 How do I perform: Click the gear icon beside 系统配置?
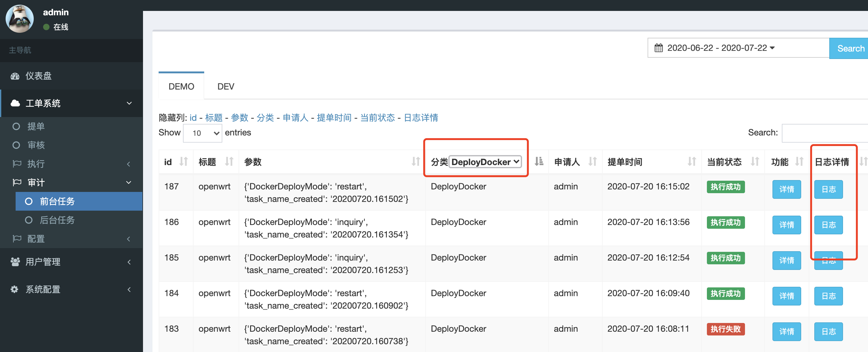click(14, 289)
